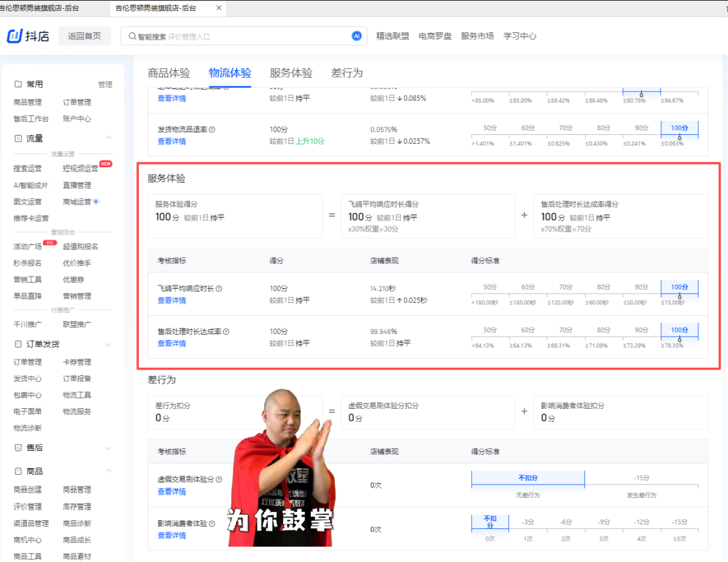Click 不扣分 segment for 虚假交易剔体验分
Screen dimensions: 728x562
coord(528,478)
